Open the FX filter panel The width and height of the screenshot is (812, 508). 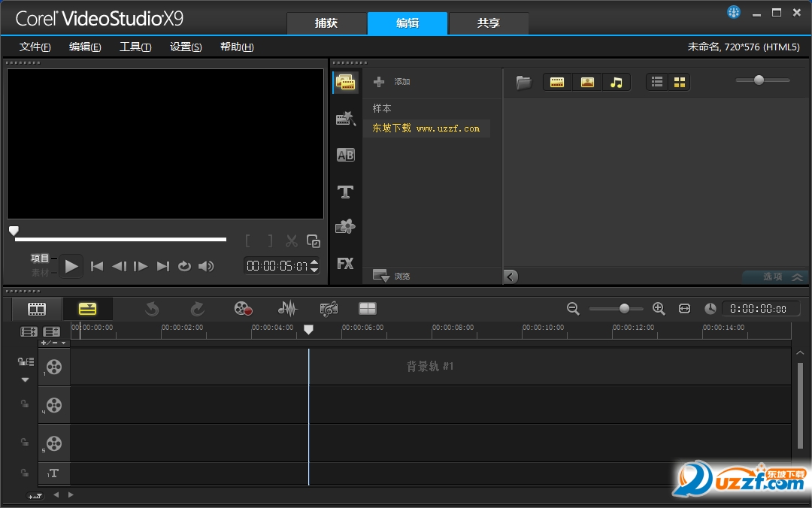[345, 264]
